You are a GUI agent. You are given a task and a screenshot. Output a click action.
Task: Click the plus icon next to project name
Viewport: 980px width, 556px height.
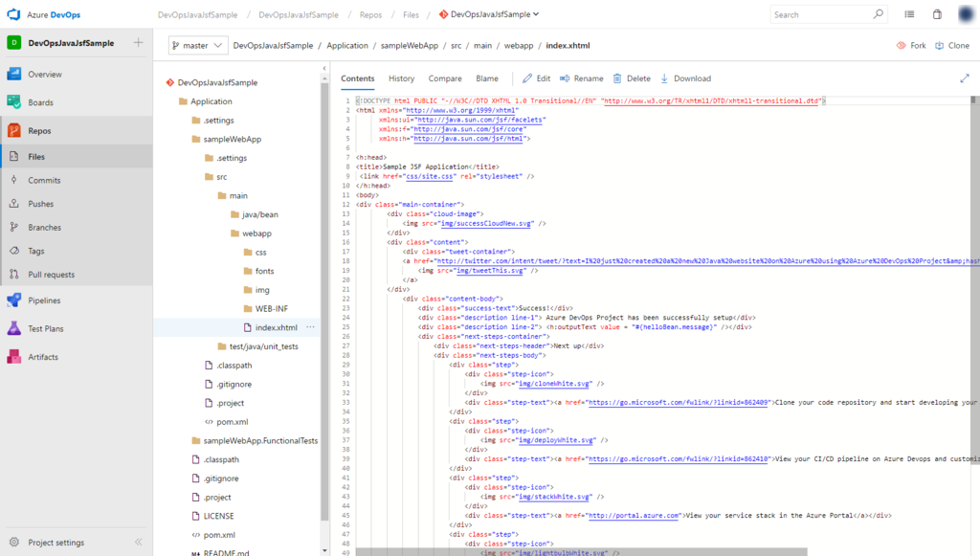pos(138,42)
